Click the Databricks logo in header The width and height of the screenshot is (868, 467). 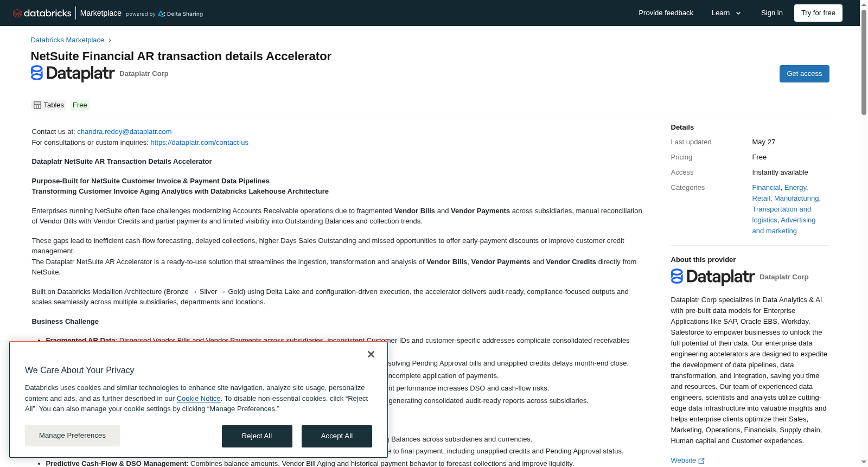pos(42,13)
